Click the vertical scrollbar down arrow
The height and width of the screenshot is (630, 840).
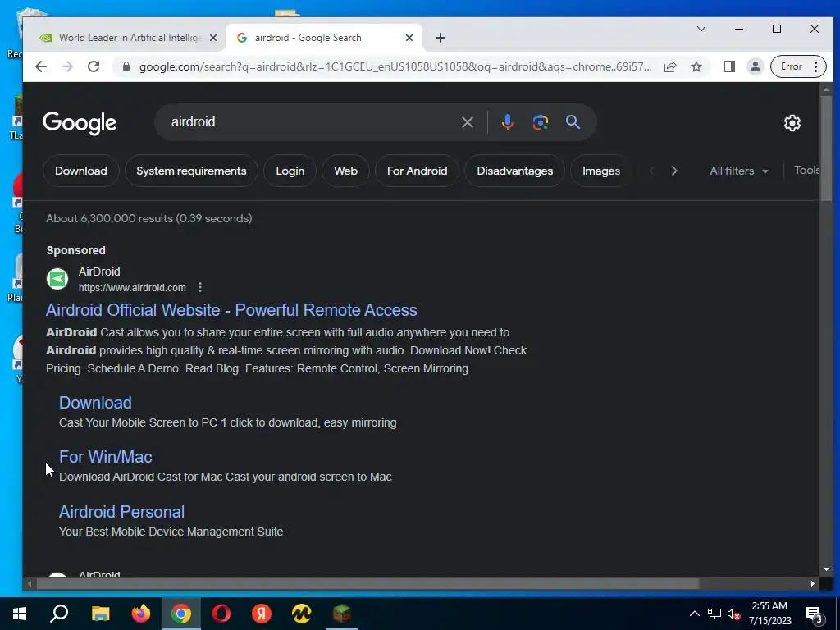[826, 569]
